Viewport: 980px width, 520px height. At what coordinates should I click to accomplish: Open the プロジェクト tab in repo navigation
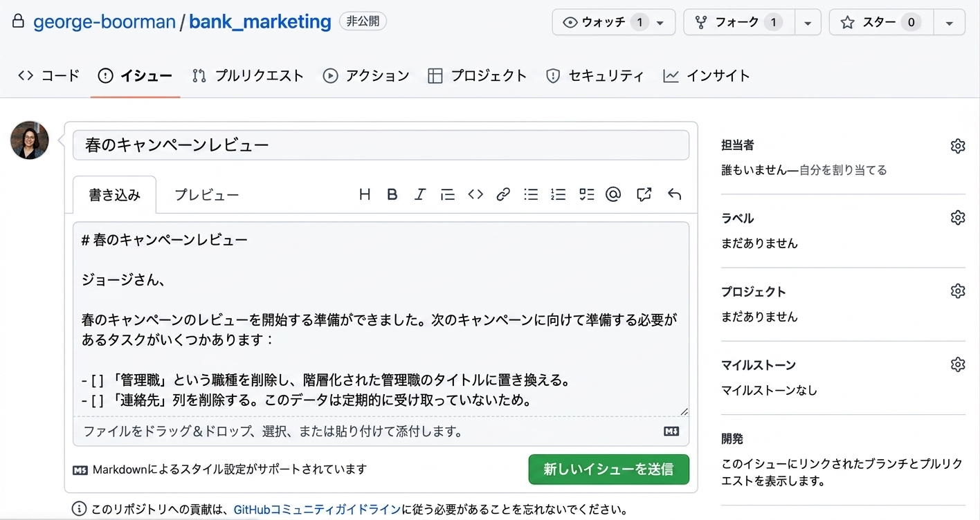click(x=477, y=75)
